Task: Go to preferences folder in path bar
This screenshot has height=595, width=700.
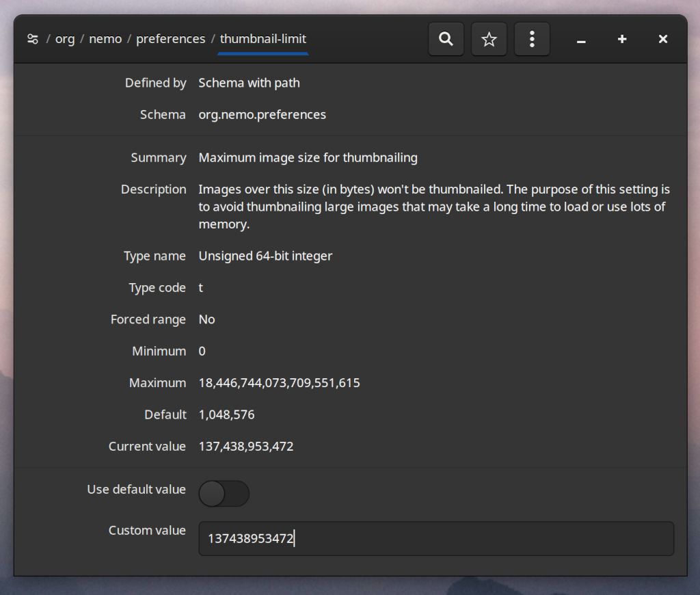Action: coord(170,39)
